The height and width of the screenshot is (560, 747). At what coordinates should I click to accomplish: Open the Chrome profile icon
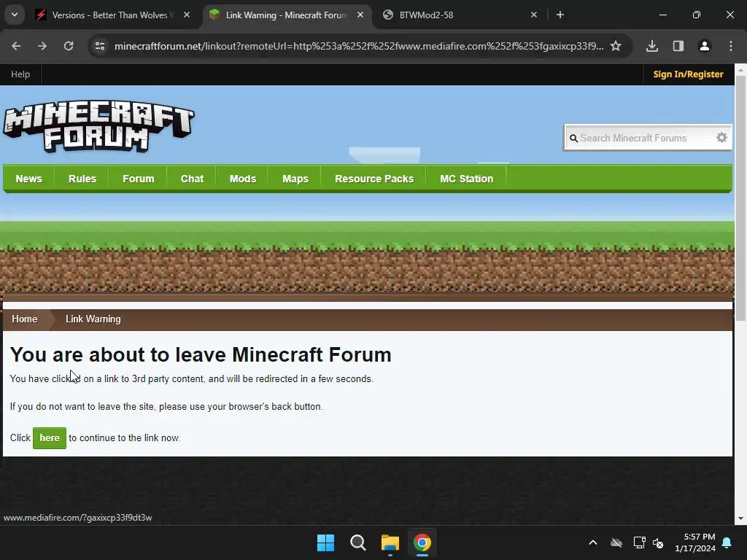[705, 46]
